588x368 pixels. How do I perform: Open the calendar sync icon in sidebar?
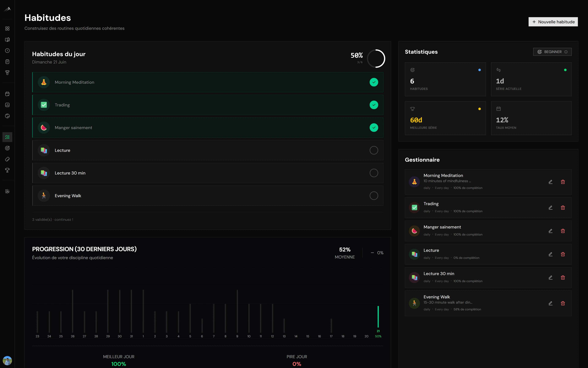pyautogui.click(x=7, y=94)
